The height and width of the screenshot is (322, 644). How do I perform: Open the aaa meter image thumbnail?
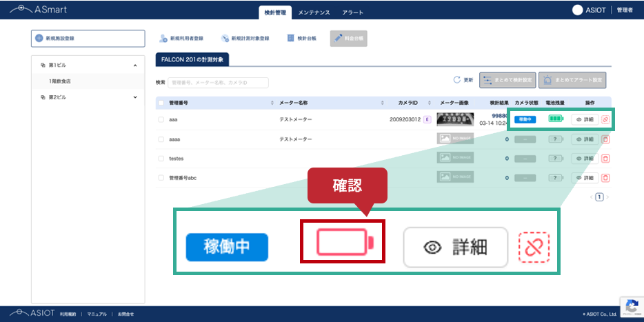[x=455, y=119]
